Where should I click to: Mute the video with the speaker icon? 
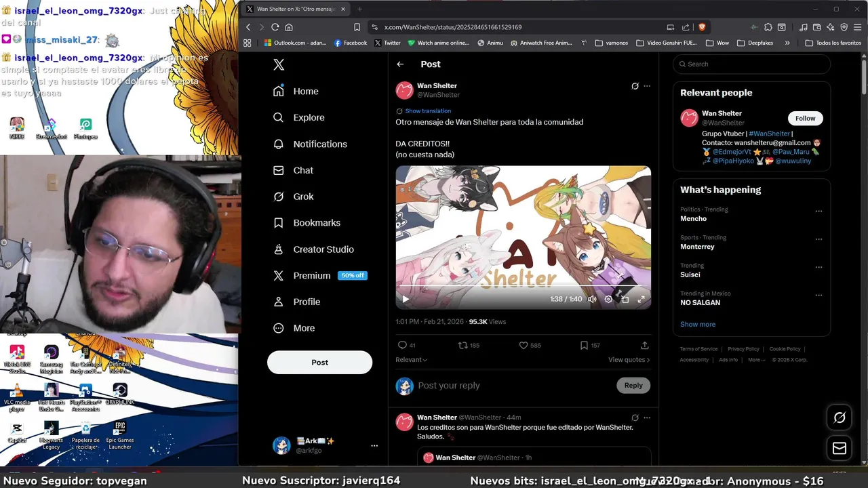click(592, 299)
